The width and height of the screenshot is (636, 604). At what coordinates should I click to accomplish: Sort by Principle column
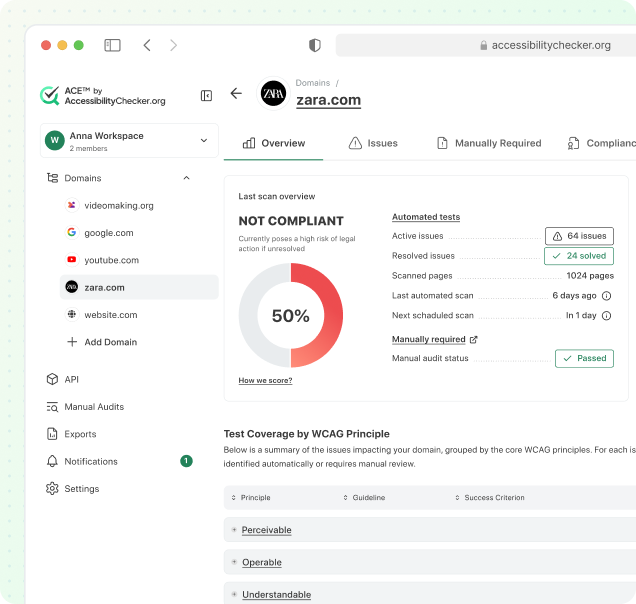point(251,498)
